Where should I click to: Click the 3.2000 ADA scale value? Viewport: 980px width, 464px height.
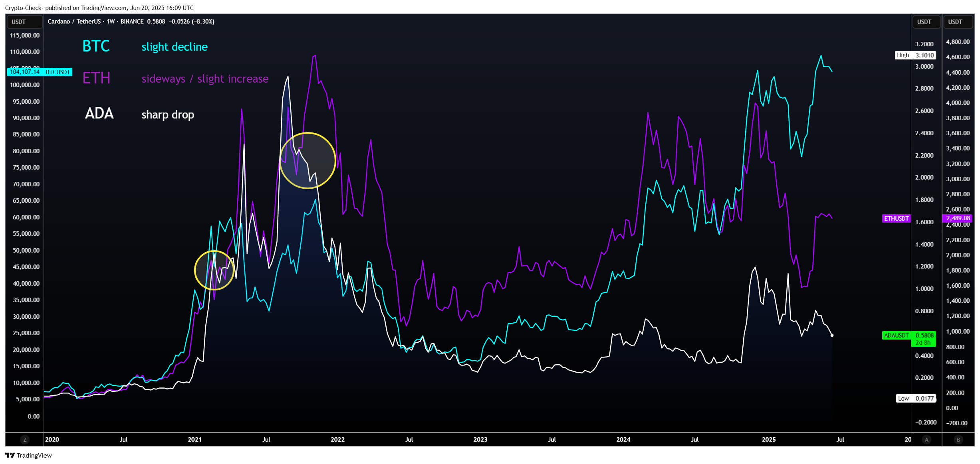(x=924, y=44)
